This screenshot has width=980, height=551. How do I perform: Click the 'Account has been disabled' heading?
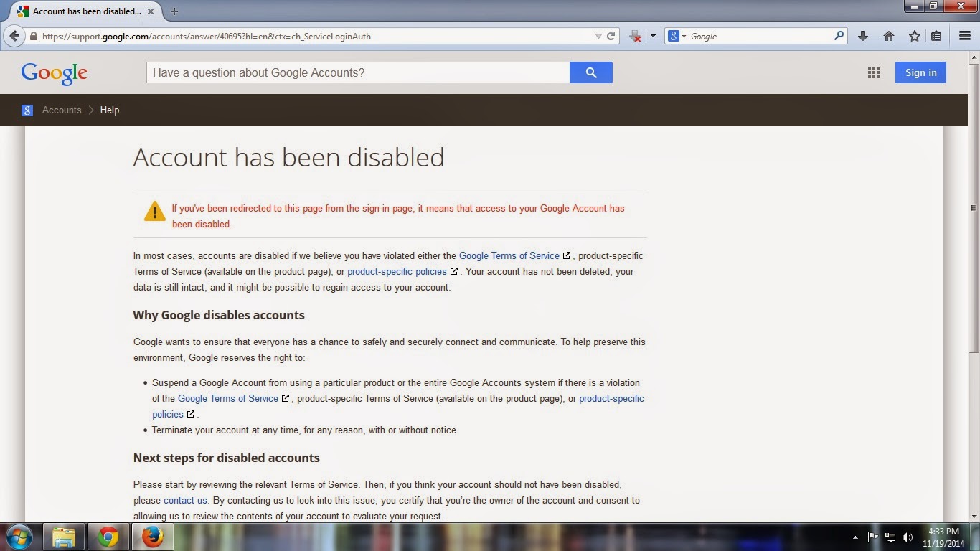[x=288, y=157]
